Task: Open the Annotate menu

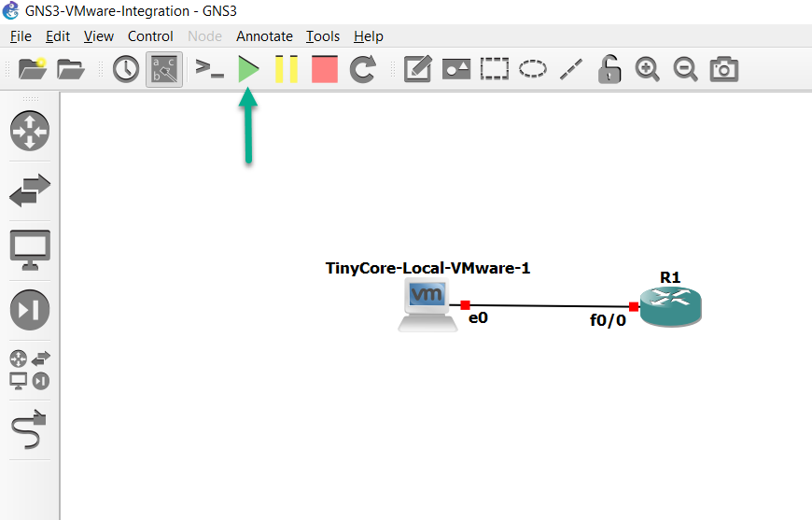Action: tap(264, 36)
